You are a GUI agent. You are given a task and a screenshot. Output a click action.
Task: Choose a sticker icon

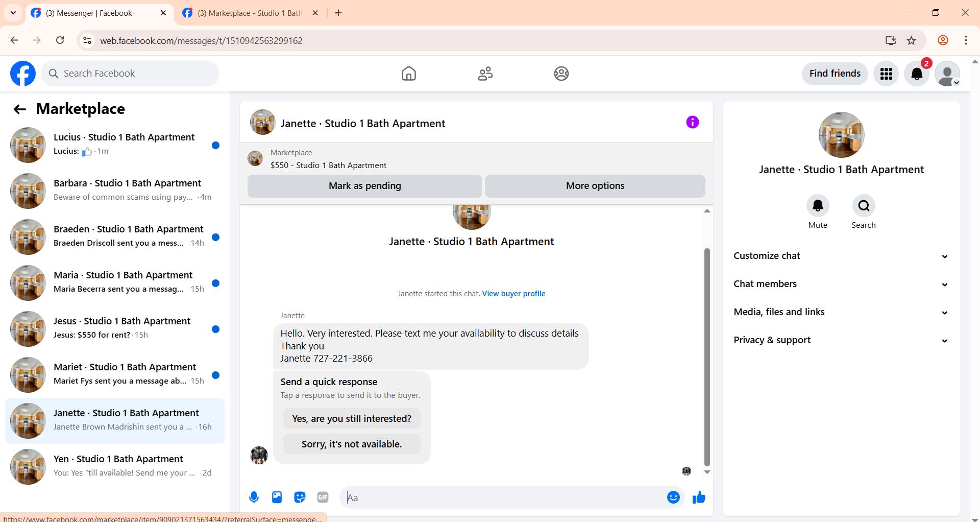pyautogui.click(x=300, y=497)
